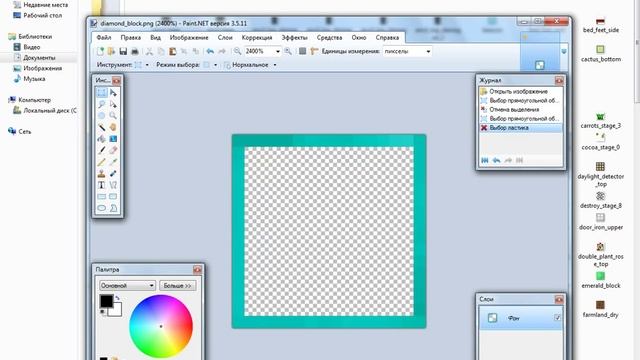Open the Нормальное mode dropdown
Viewport: 640px width, 360px height.
[x=275, y=65]
